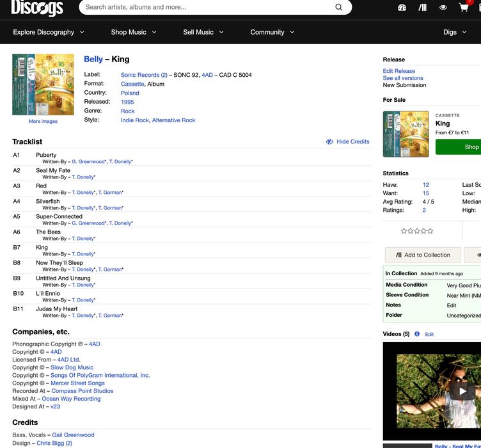
Task: Click the search magnifier icon
Action: click(338, 7)
